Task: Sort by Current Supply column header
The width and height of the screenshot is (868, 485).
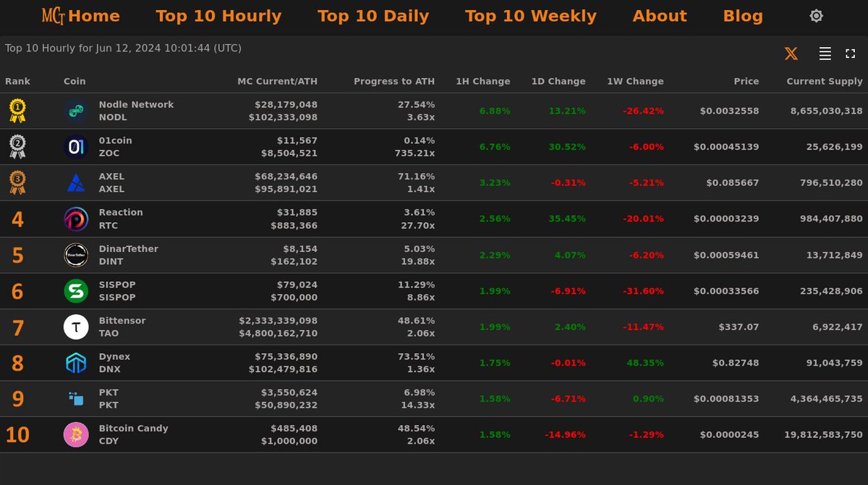Action: click(825, 82)
